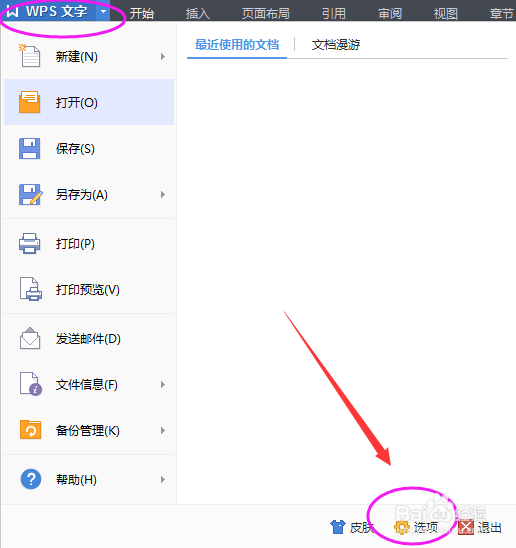This screenshot has width=516, height=548.
Task: Click the File Info document icon
Action: coord(31,384)
